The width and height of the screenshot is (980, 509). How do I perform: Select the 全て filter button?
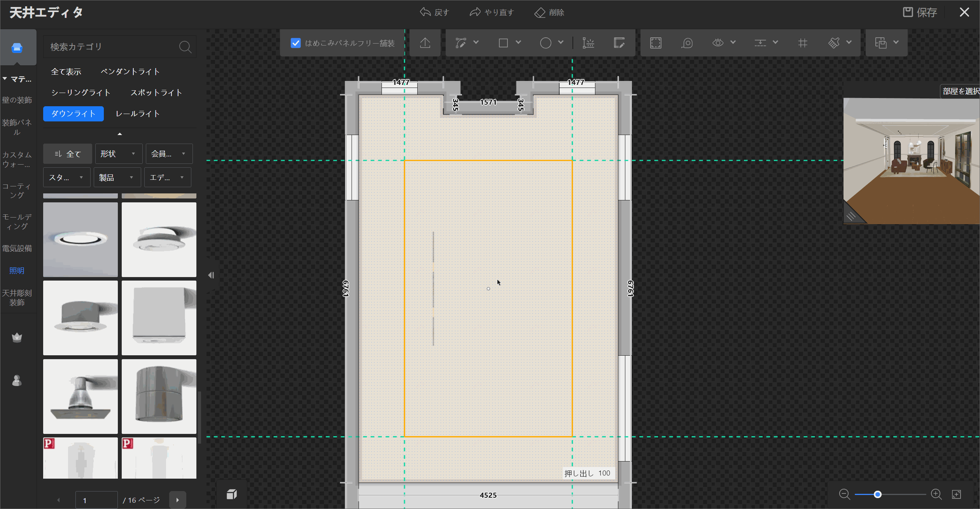(68, 154)
